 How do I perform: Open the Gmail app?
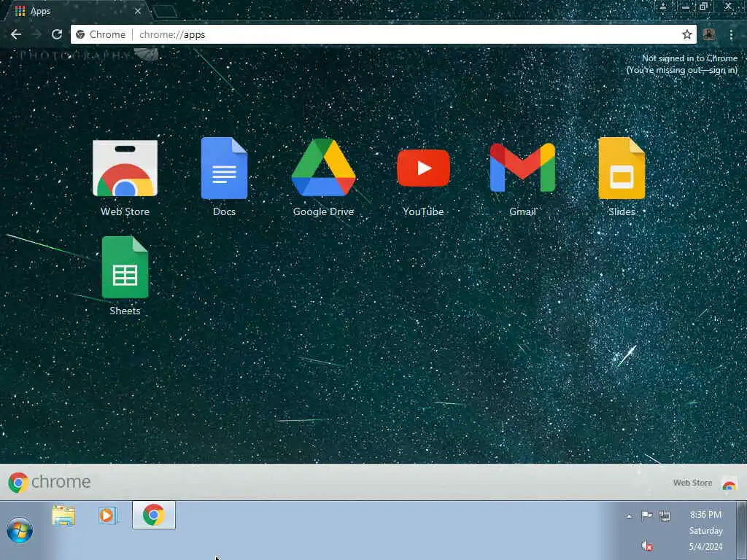(522, 168)
